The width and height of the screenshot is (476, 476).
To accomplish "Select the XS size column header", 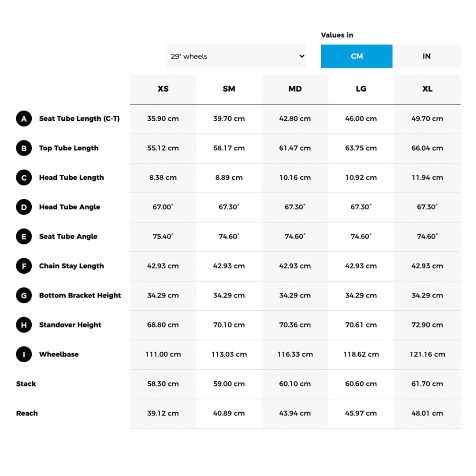I will point(163,89).
